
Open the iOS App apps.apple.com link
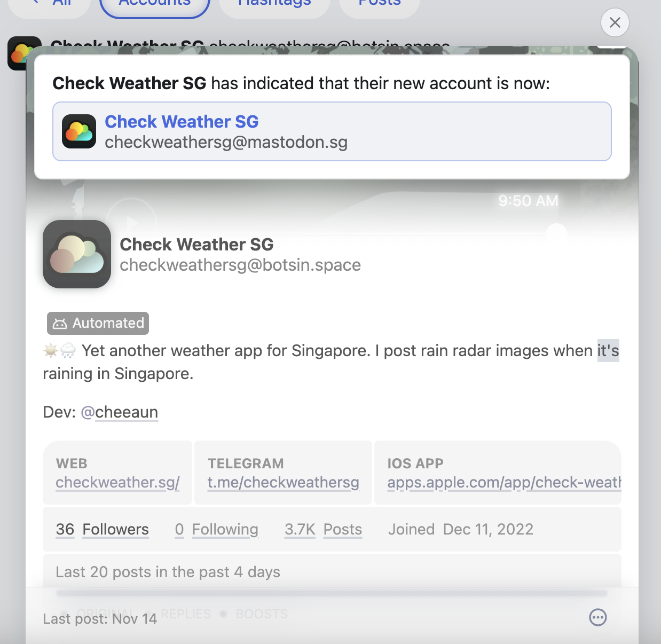504,482
